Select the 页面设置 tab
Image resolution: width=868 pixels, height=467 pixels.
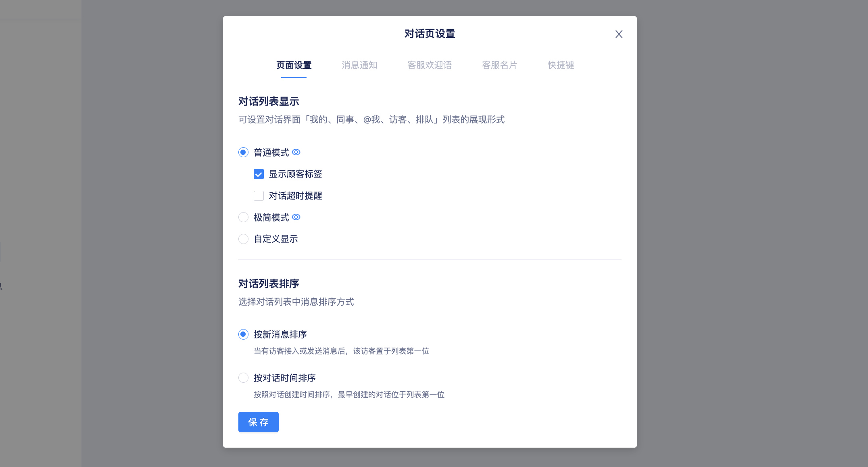[x=294, y=65]
